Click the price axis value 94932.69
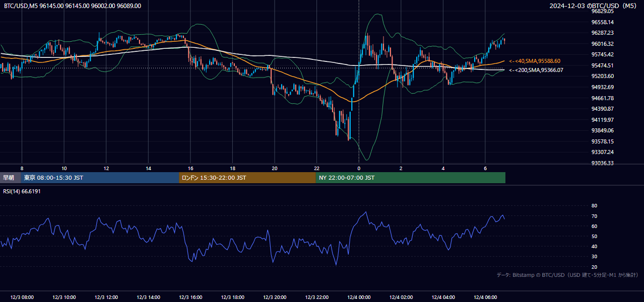 click(x=602, y=87)
